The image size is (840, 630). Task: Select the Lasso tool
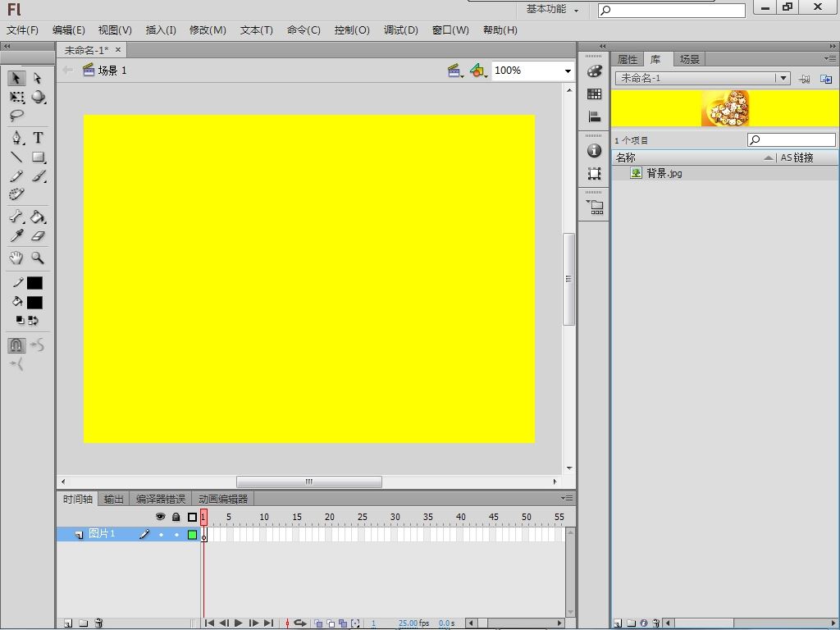[17, 116]
